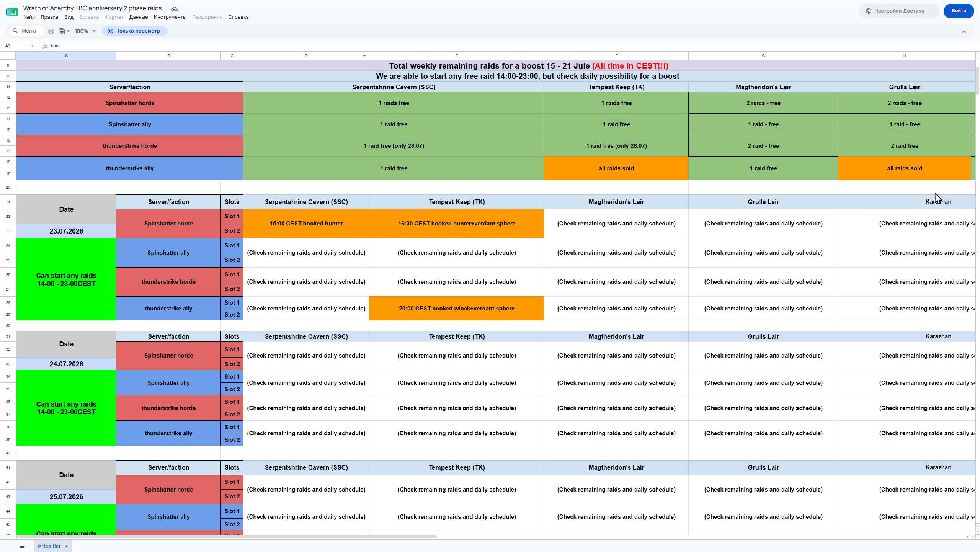Click the search magnifier Меню box
The image size is (980, 552).
click(x=26, y=31)
